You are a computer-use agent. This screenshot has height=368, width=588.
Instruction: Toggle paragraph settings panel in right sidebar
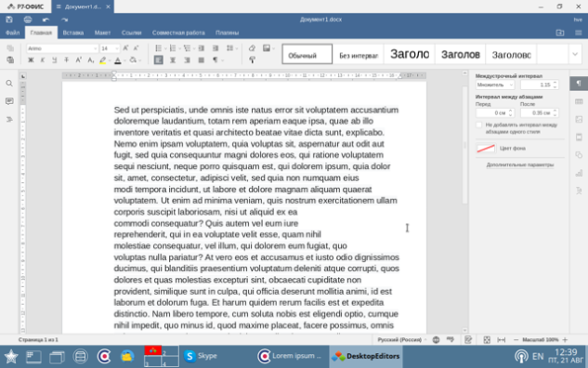pyautogui.click(x=579, y=83)
